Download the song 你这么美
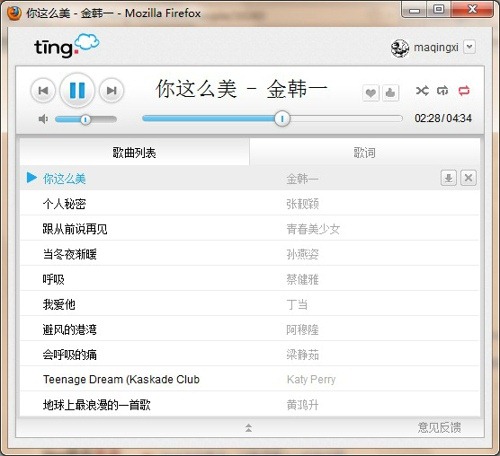The height and width of the screenshot is (456, 500). point(449,178)
